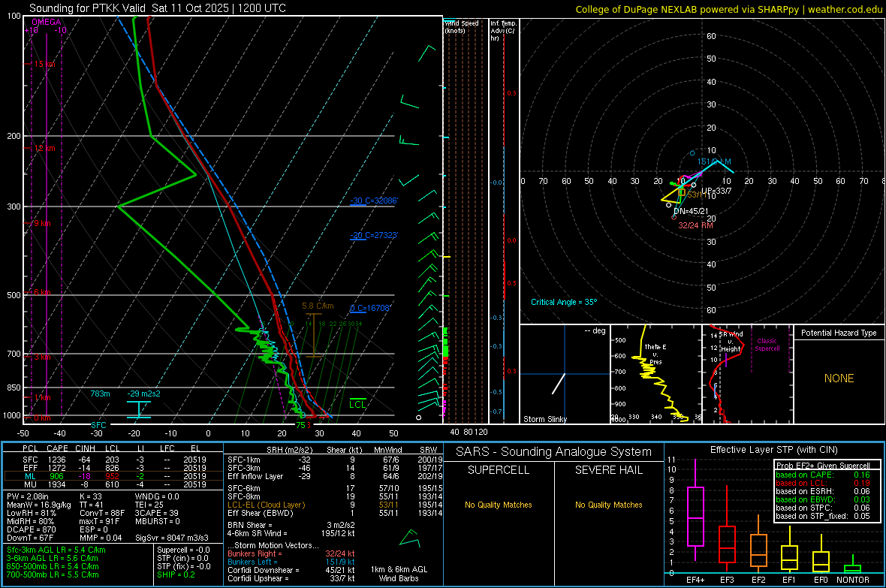This screenshot has width=886, height=588.
Task: Click the NONE hazard type value
Action: (x=839, y=378)
